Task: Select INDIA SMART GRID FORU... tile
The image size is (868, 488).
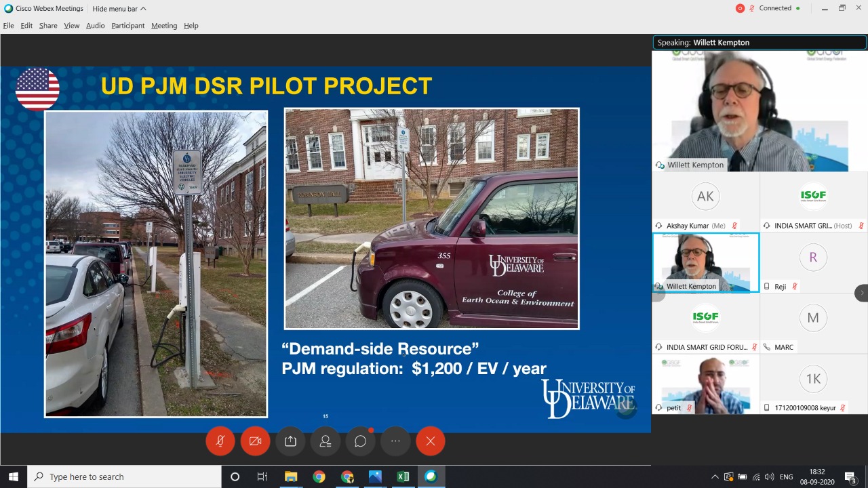Action: pyautogui.click(x=705, y=323)
